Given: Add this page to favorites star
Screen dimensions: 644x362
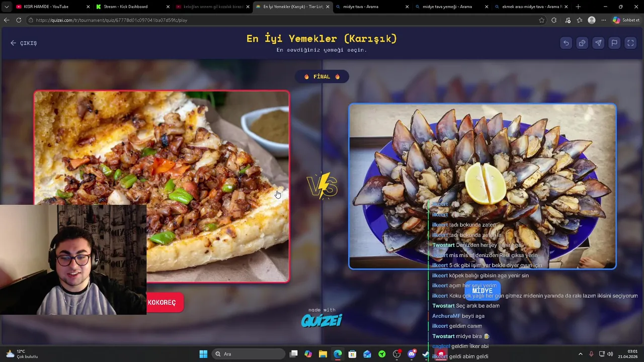Looking at the screenshot, I should 541,20.
